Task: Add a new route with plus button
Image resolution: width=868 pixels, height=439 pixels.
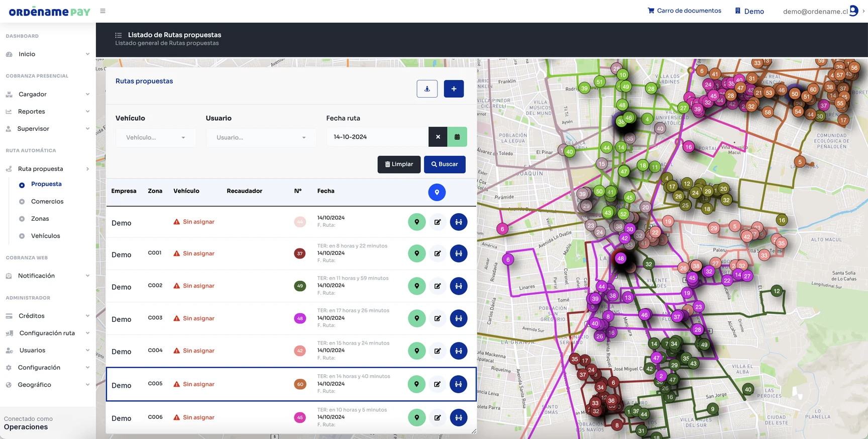Action: pos(454,89)
